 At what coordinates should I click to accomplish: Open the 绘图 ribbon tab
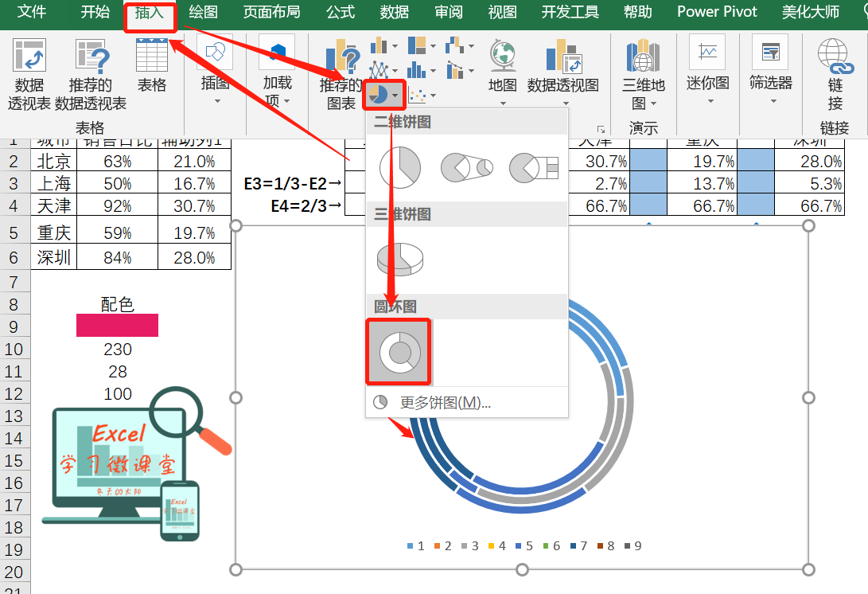pyautogui.click(x=203, y=12)
